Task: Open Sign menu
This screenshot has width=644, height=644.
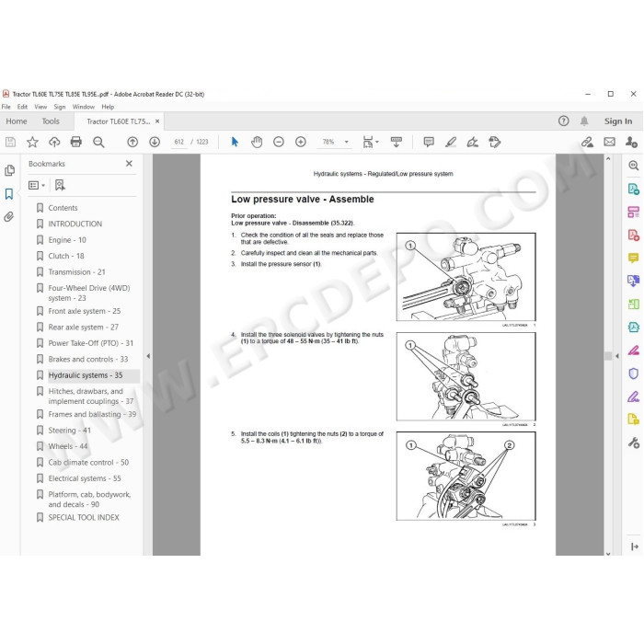Action: [x=60, y=107]
